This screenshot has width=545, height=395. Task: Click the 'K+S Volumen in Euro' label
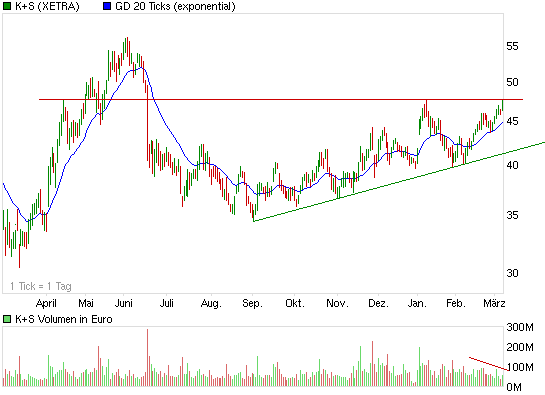point(64,319)
